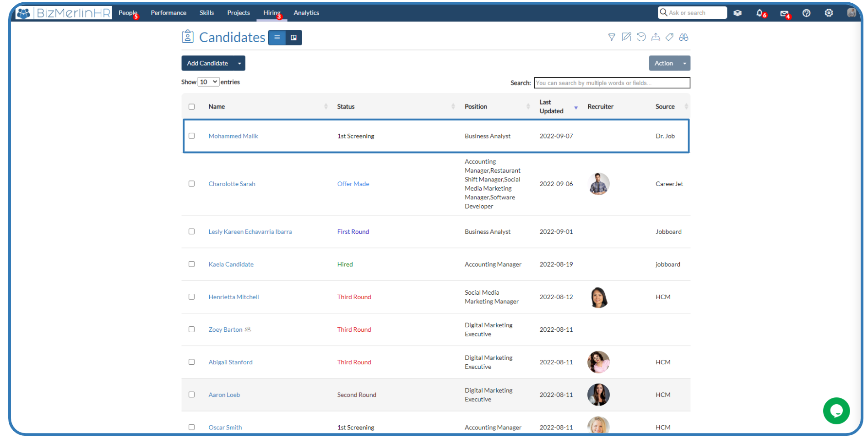Check the box for Henrietta Mitchell

(x=192, y=296)
